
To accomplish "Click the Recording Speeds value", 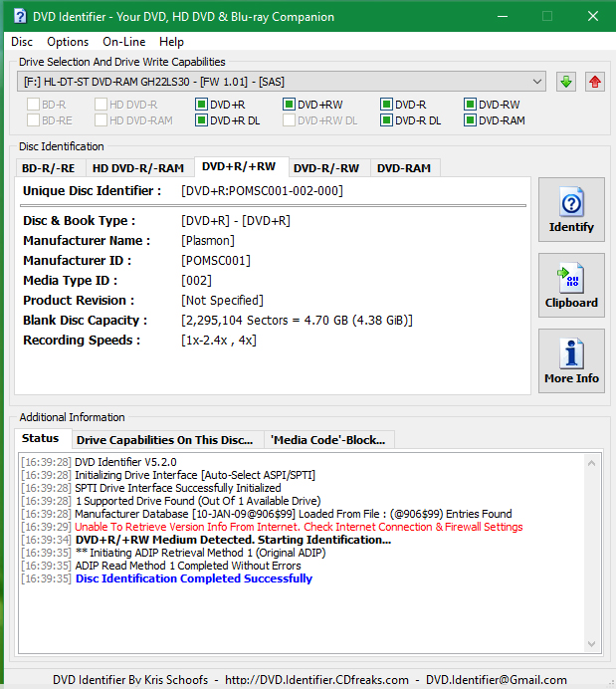I will click(219, 341).
